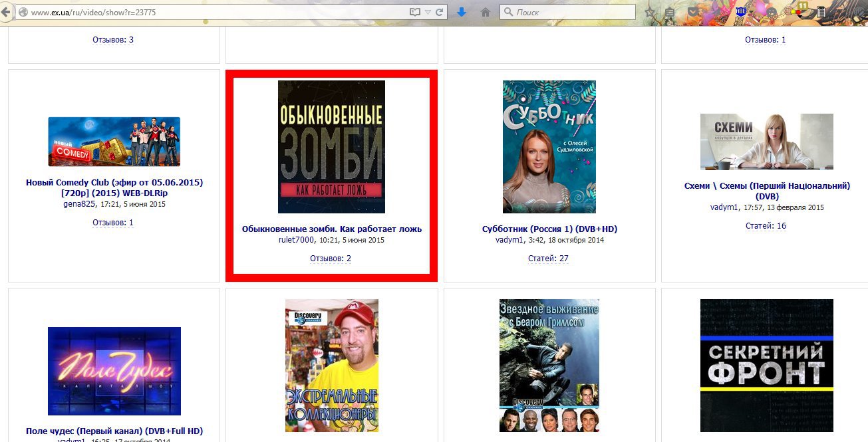View "Статей: 27" under Субботник
The height and width of the screenshot is (442, 868).
[x=548, y=259]
